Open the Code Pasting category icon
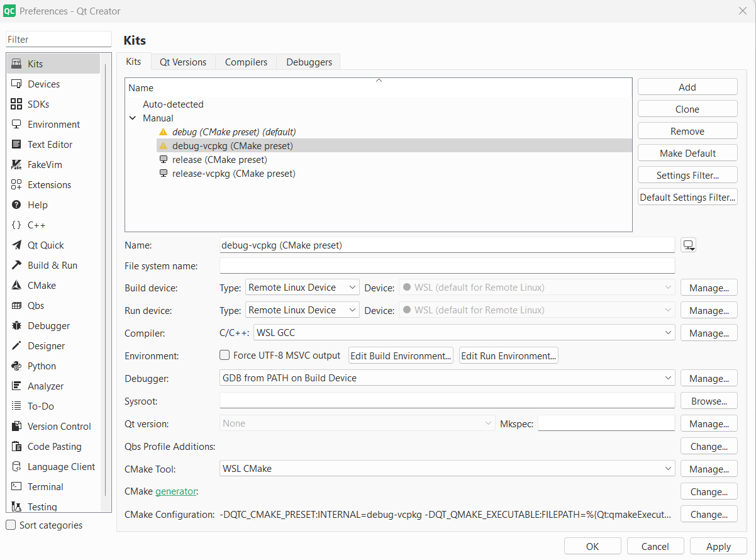This screenshot has height=560, width=756. (17, 446)
